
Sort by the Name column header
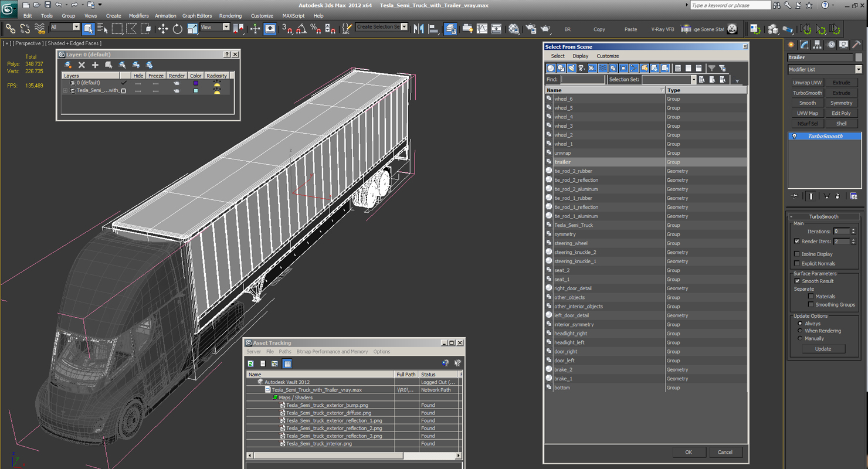click(605, 90)
